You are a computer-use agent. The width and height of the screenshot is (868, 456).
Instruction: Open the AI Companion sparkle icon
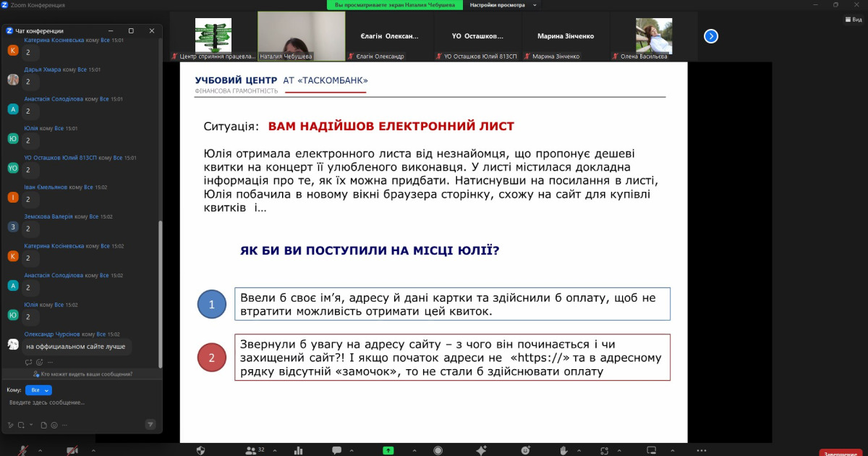pyautogui.click(x=482, y=450)
